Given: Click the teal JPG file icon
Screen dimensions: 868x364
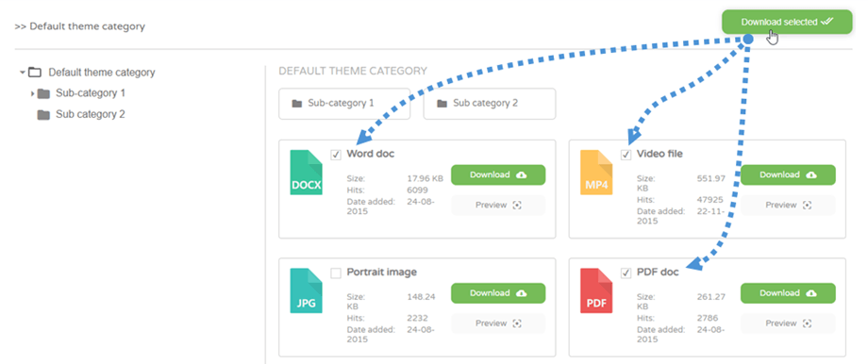Looking at the screenshot, I should point(306,291).
